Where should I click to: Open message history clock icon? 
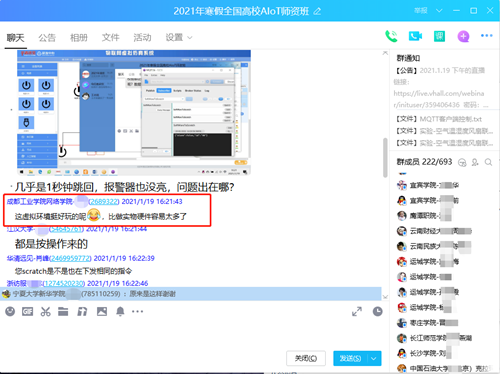click(x=377, y=312)
